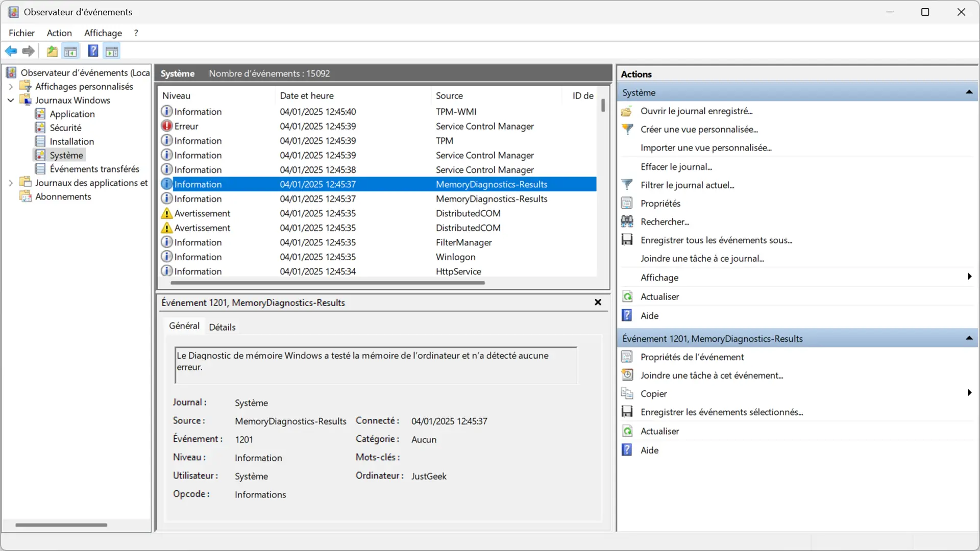
Task: Open the Affichage menu
Action: 103,33
